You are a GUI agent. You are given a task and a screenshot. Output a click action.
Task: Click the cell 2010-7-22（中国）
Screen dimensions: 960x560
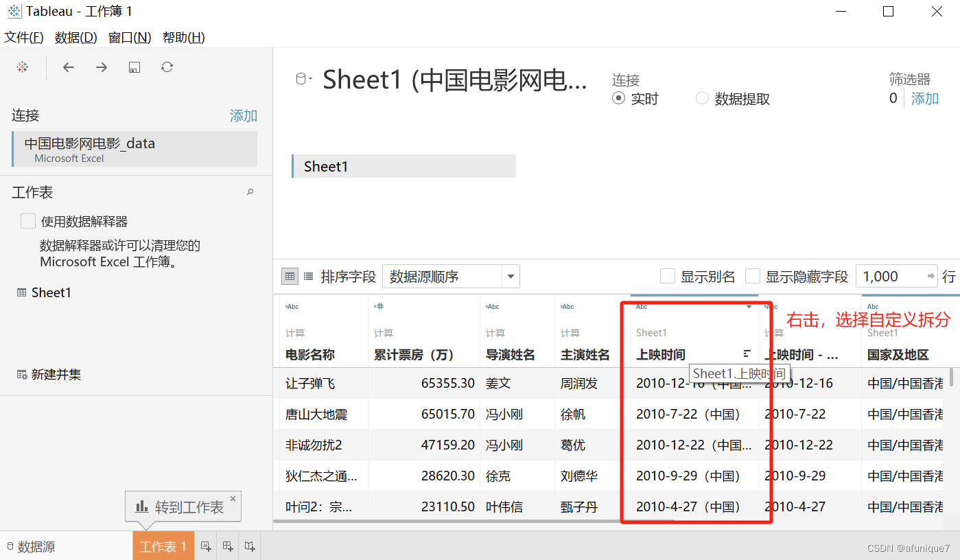689,414
